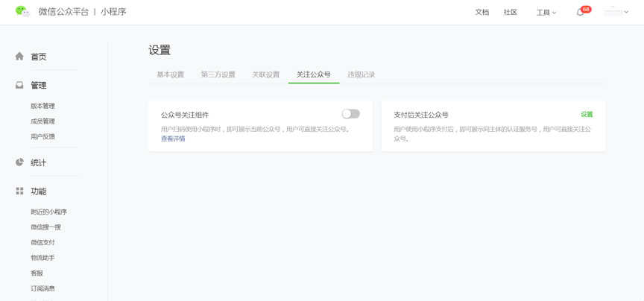The height and width of the screenshot is (301, 644).
Task: Click the 功能 grid icon in sidebar
Action: coord(19,191)
